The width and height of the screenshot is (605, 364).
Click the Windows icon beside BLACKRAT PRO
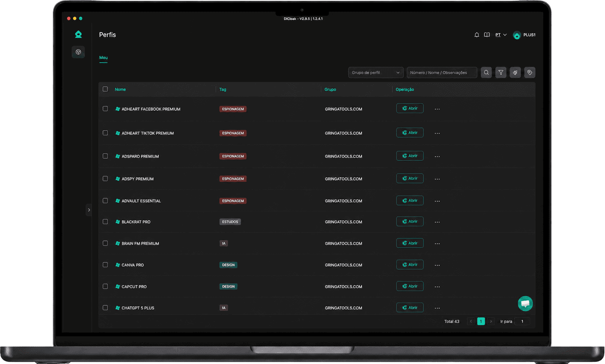tap(118, 222)
